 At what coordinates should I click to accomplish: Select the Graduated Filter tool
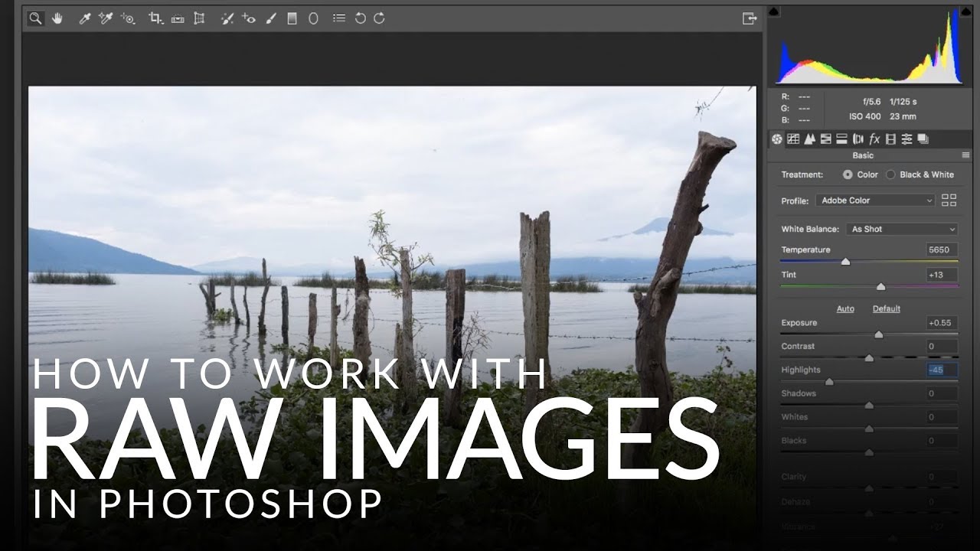(292, 18)
